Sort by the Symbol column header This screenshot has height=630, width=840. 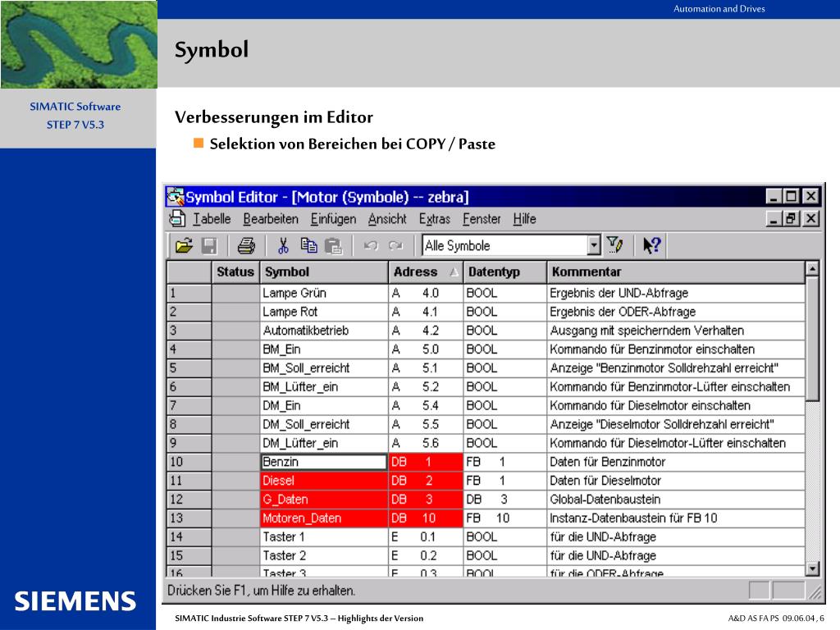(x=323, y=272)
